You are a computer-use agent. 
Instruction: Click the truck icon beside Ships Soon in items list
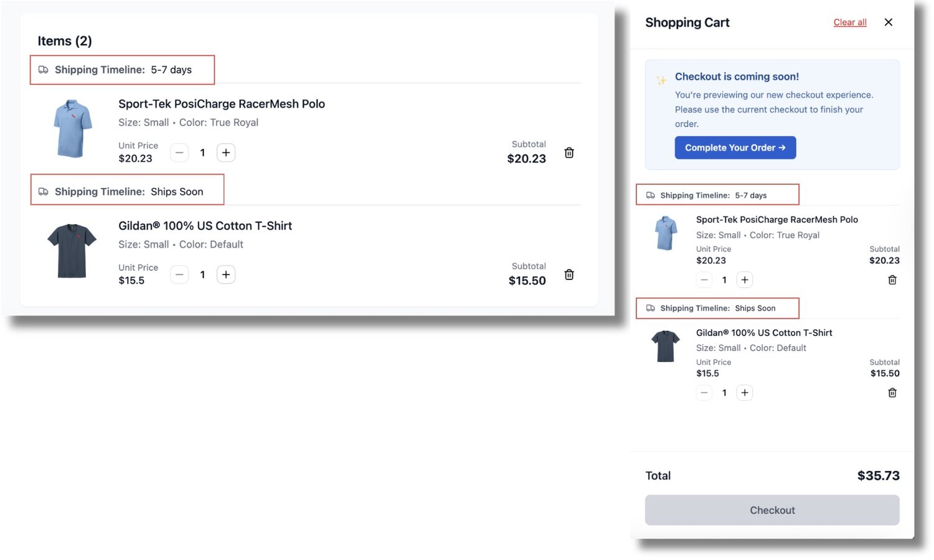click(x=44, y=192)
